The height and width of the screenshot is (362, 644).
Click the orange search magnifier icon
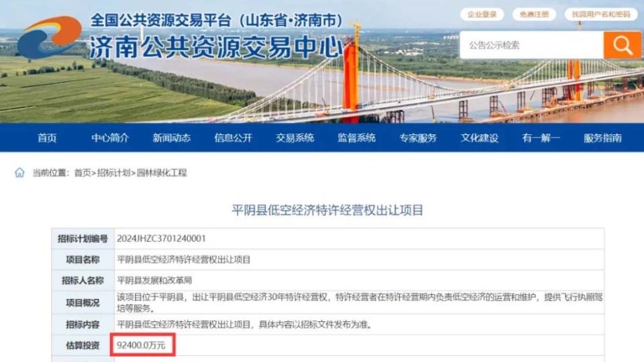tap(622, 45)
